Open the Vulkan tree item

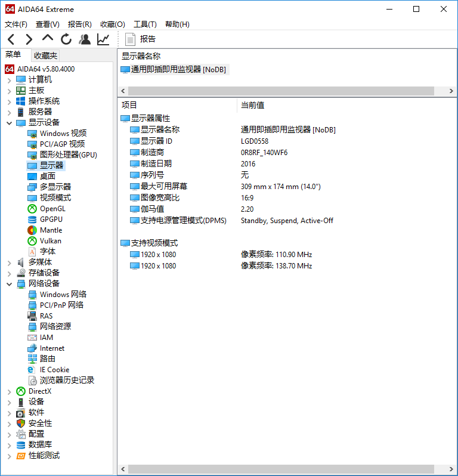click(x=50, y=241)
